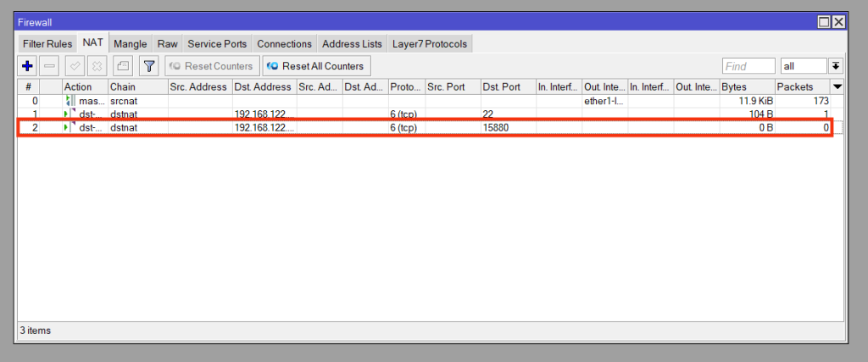868x362 pixels.
Task: Open the 'all' filter dropdown
Action: (804, 66)
